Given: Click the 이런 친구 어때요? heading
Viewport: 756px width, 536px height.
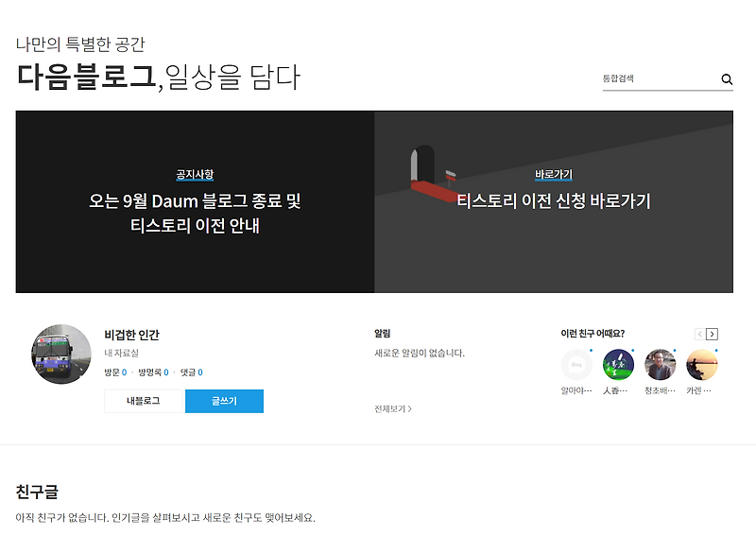Looking at the screenshot, I should pos(593,334).
